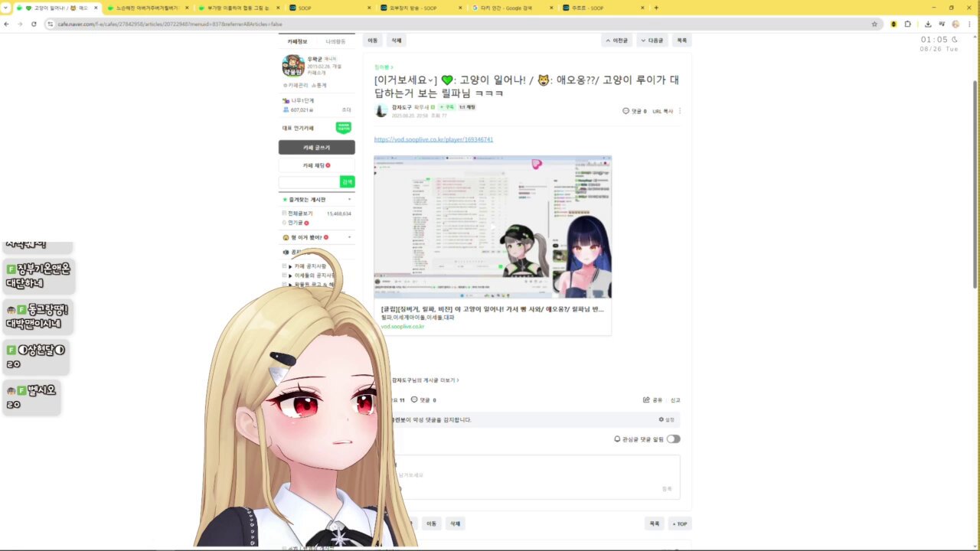Click bottom 삭제 button below the comment box
Viewport: 980px width, 551px height.
pos(455,523)
